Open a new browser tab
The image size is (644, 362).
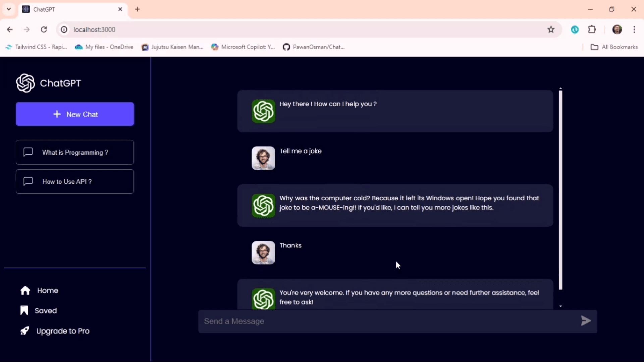point(137,9)
